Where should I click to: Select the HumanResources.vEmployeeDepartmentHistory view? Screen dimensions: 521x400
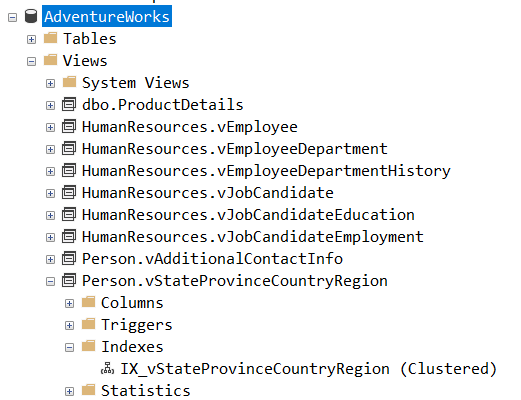point(266,171)
